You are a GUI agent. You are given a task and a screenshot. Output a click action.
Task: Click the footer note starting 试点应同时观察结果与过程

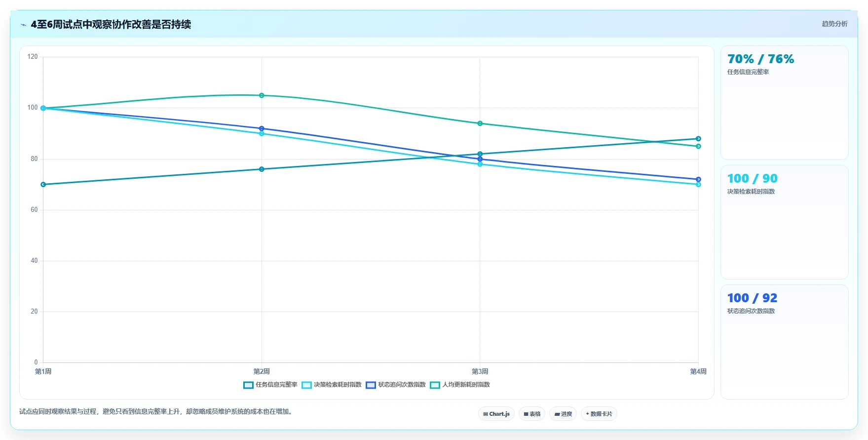156,411
